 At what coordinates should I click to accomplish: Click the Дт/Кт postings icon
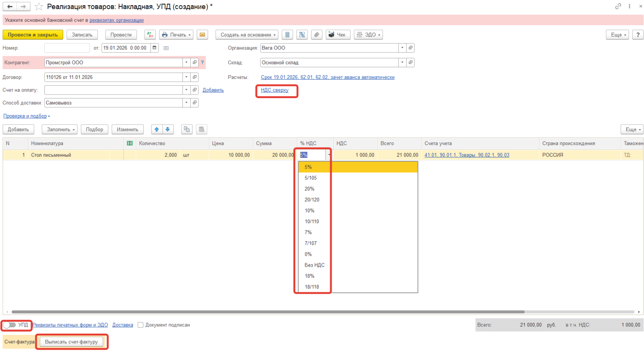pos(150,35)
